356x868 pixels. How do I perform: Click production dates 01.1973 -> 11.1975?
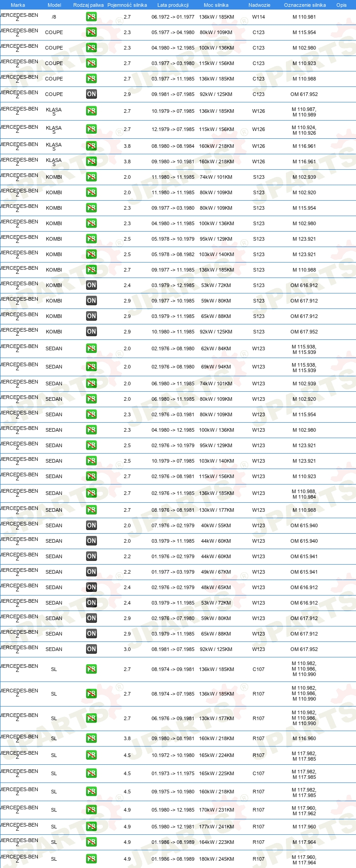[x=173, y=773]
